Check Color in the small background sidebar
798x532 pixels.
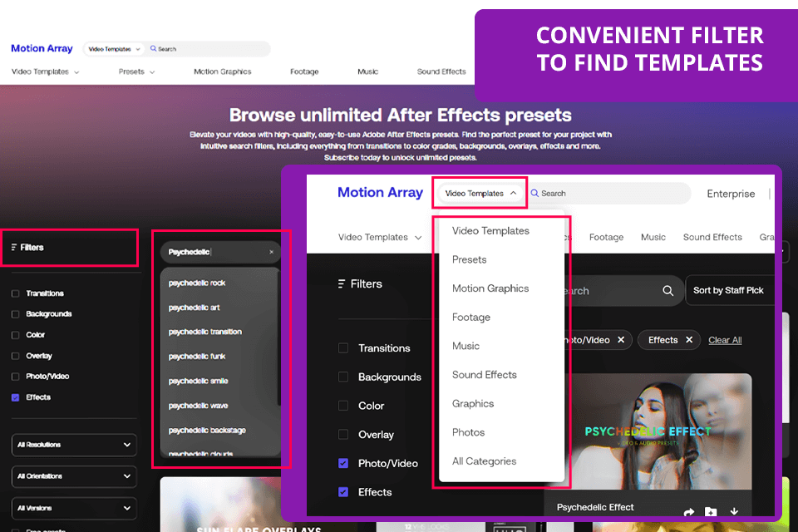15,335
